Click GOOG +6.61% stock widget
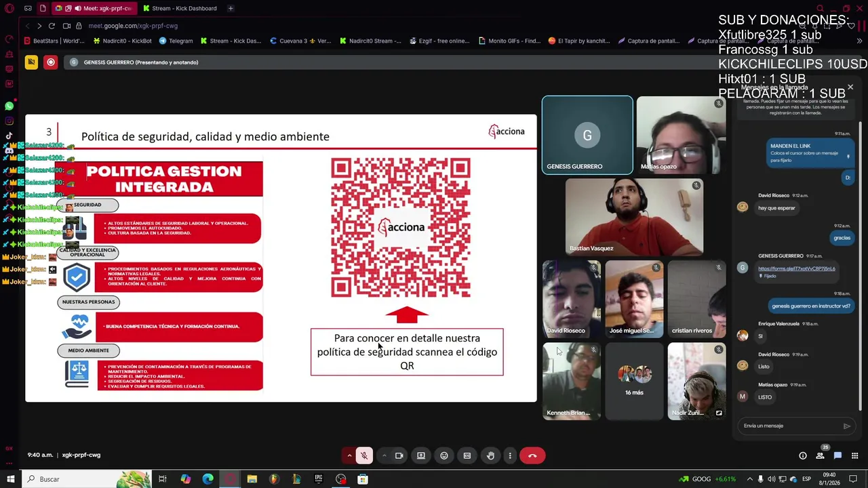The width and height of the screenshot is (868, 488). (708, 479)
